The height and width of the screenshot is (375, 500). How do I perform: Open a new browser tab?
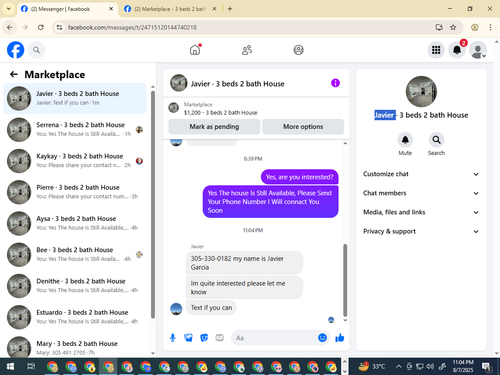(x=230, y=9)
